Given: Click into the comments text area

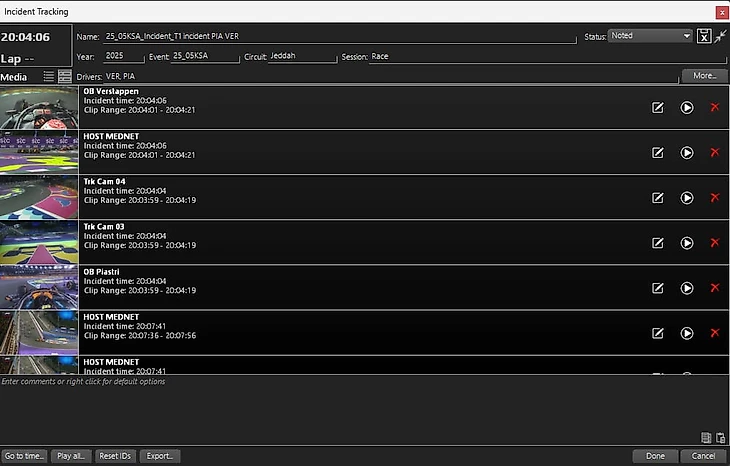Looking at the screenshot, I should [x=365, y=410].
